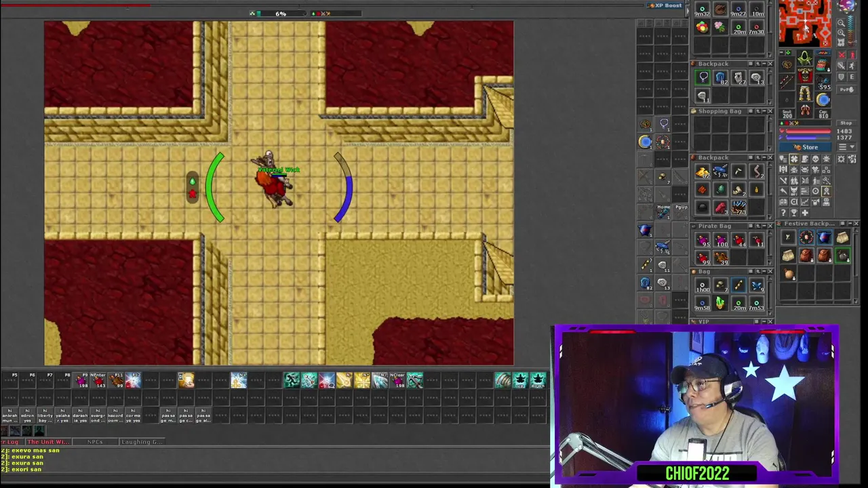Click the action bar 'down' teal icon
The height and width of the screenshot is (488, 868).
click(x=538, y=380)
